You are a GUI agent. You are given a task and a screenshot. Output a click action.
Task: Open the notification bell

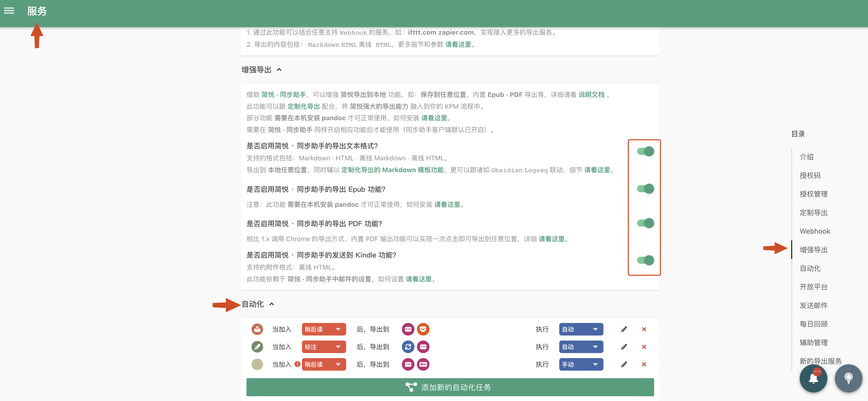coord(814,378)
